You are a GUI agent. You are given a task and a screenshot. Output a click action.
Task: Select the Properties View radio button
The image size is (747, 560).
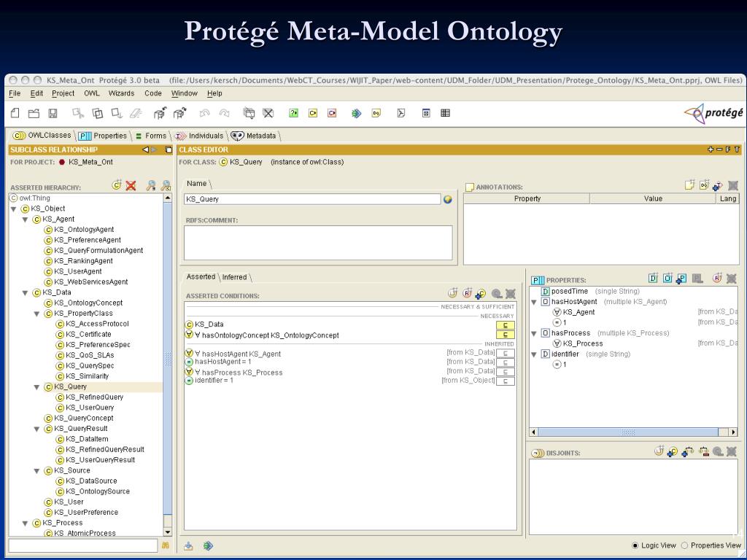pos(684,545)
